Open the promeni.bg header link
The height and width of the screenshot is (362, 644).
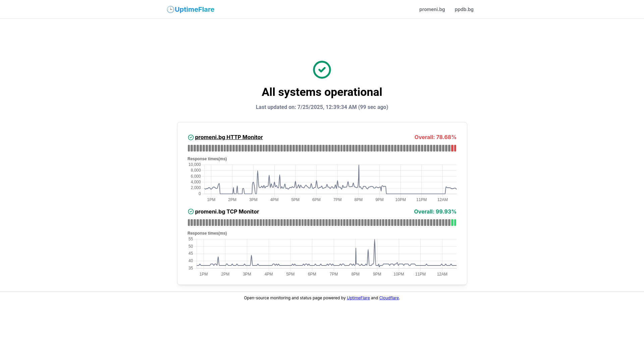[x=432, y=9]
